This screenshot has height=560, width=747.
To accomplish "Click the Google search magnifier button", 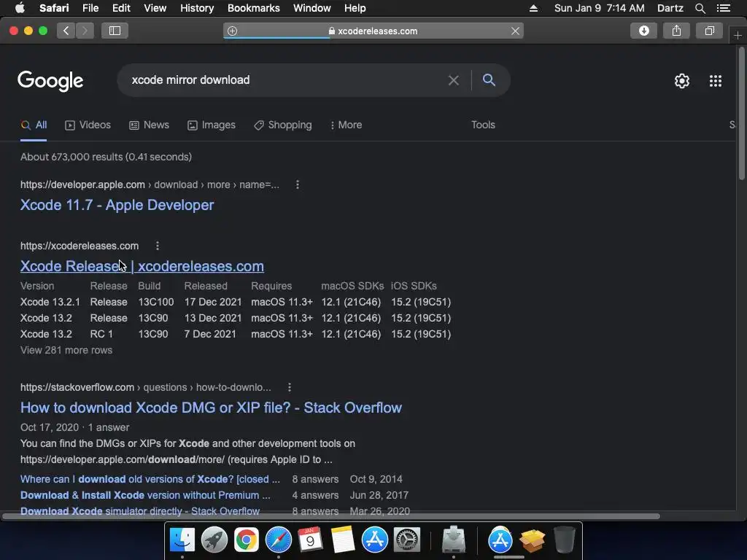I will [489, 79].
